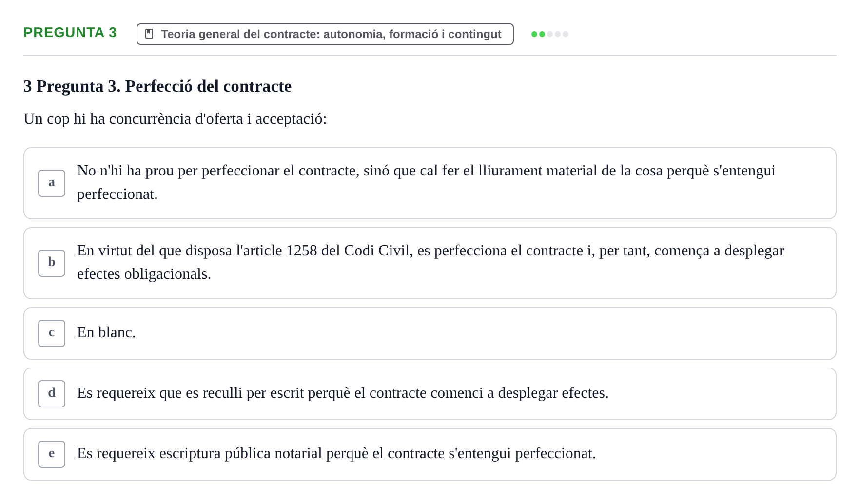Click the 'Perfecció del contracte' question title
Viewport: 860px width, 504px height.
pos(157,86)
